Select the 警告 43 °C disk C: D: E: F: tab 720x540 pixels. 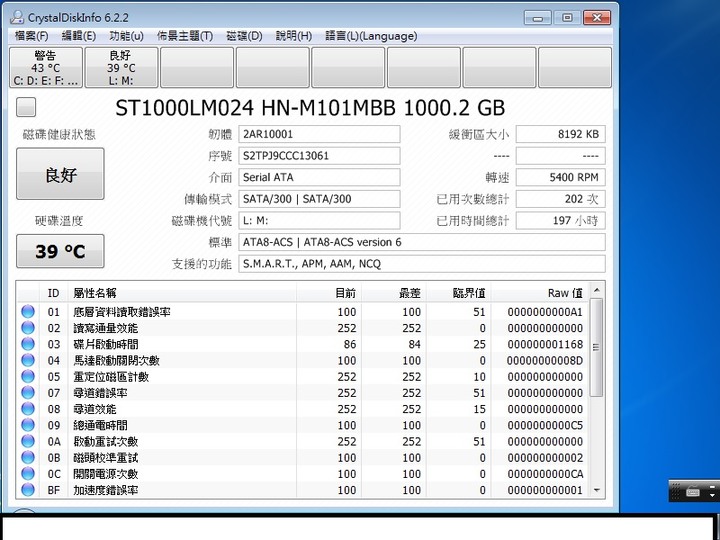45,67
